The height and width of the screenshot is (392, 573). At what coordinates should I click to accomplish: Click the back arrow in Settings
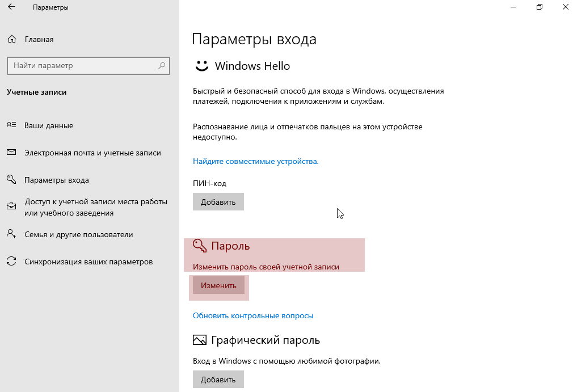coord(11,7)
